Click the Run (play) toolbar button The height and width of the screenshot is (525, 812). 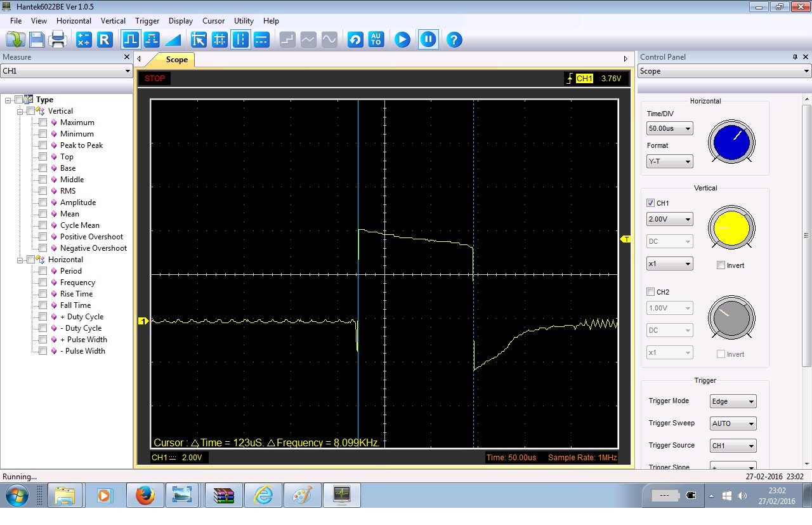(402, 39)
